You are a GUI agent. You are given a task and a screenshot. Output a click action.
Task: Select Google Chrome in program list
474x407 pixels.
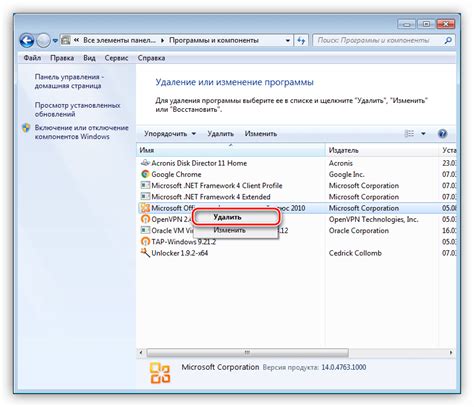coord(297,174)
